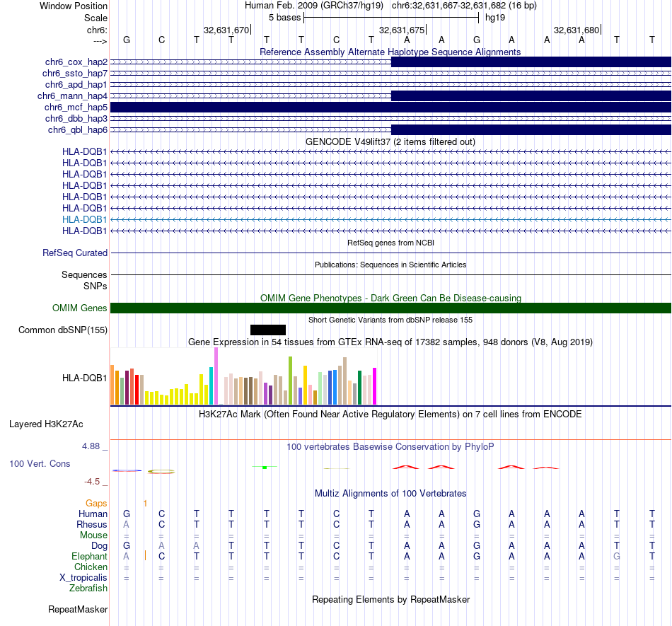
Task: Click orange insertion bar in Elephant row
Action: click(145, 556)
